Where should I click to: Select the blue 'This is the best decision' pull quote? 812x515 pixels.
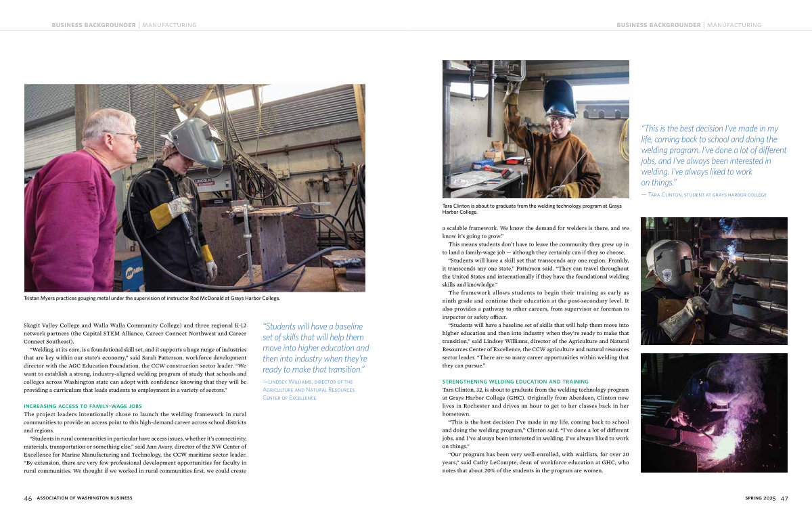pos(713,155)
